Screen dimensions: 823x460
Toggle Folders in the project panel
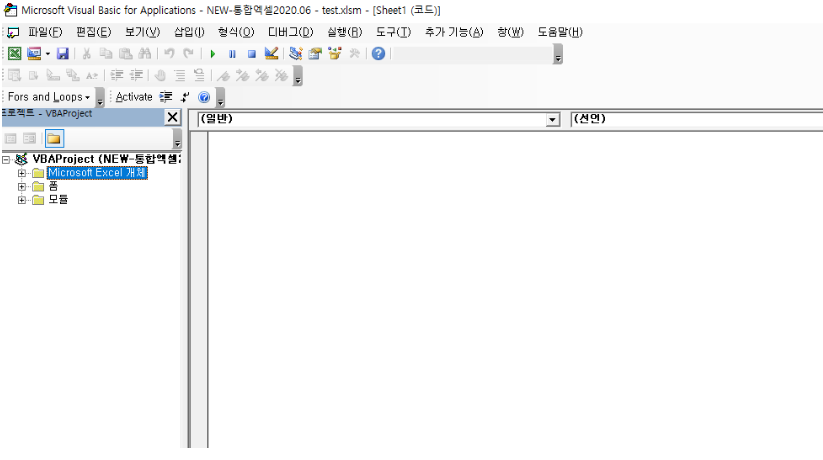click(54, 139)
